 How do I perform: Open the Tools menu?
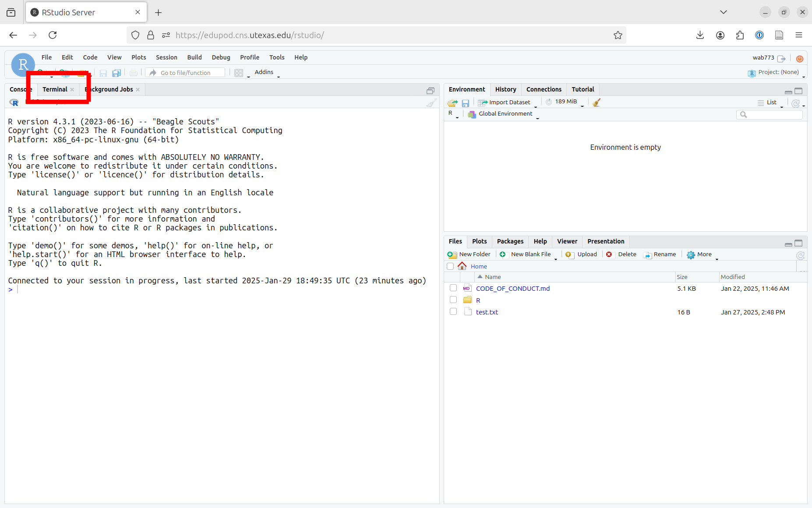pyautogui.click(x=277, y=57)
